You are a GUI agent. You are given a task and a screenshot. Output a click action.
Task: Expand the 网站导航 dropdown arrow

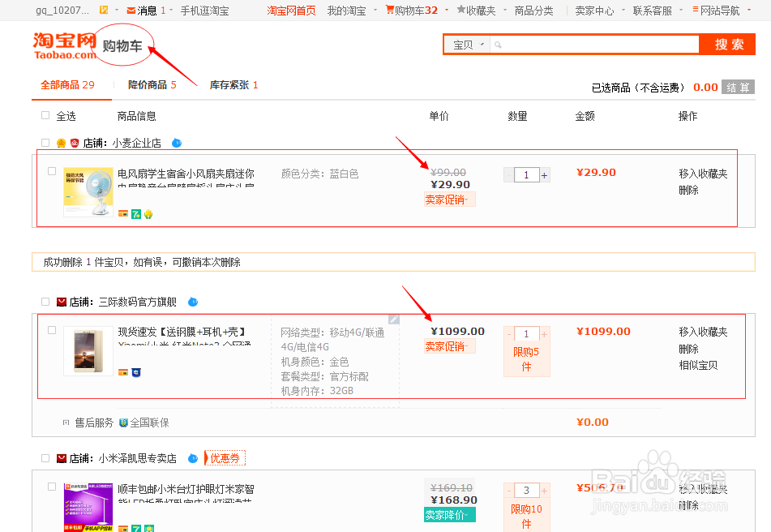(749, 10)
